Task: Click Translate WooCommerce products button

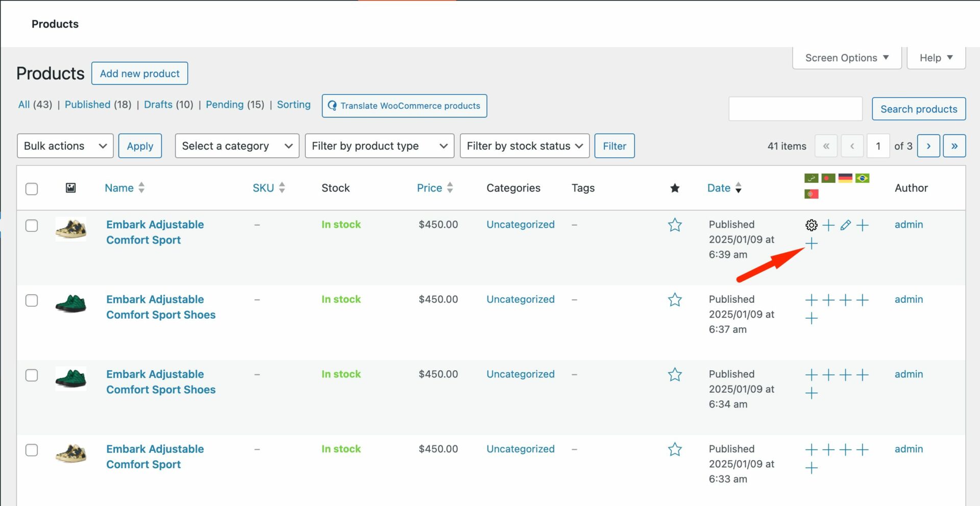Action: point(404,106)
